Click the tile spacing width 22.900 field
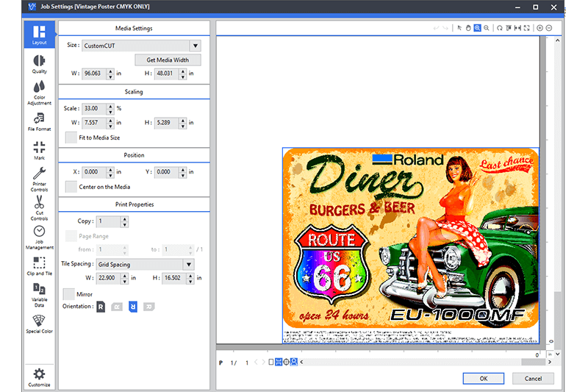 tap(109, 278)
